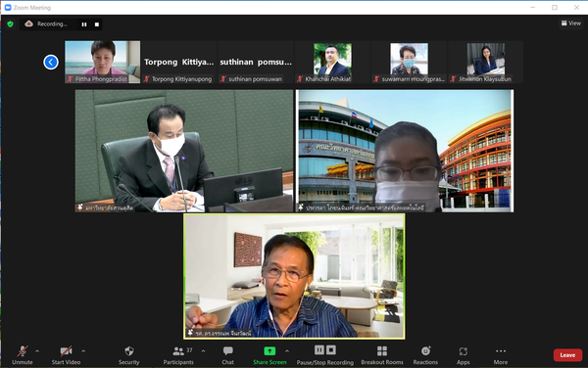Select suwamarn moungpras... participant thumbnail
This screenshot has width=588, height=368.
pos(409,62)
